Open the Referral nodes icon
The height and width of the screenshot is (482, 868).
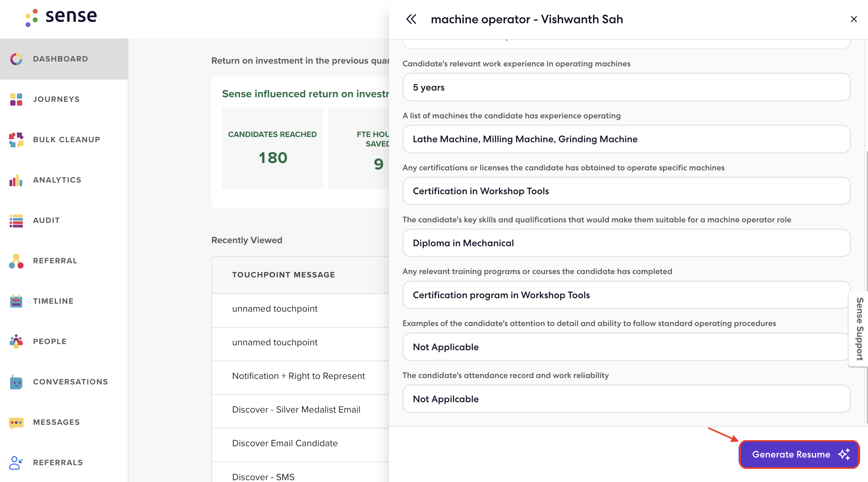[x=16, y=261]
